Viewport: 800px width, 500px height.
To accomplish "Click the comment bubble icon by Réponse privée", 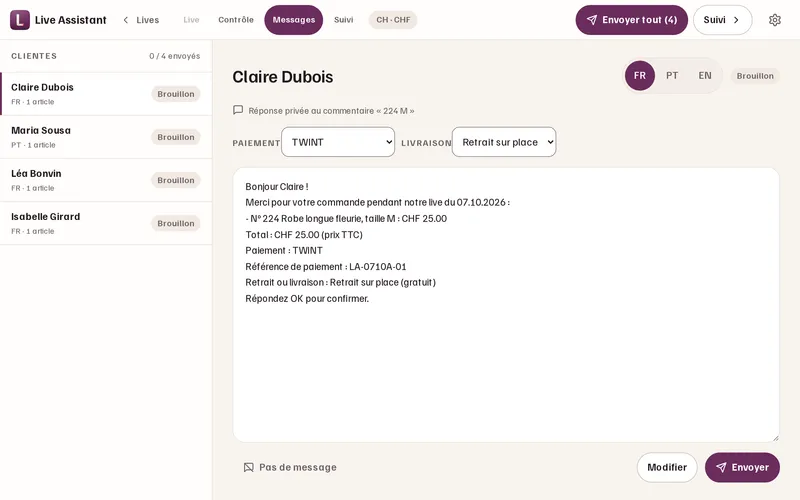I will 238,110.
